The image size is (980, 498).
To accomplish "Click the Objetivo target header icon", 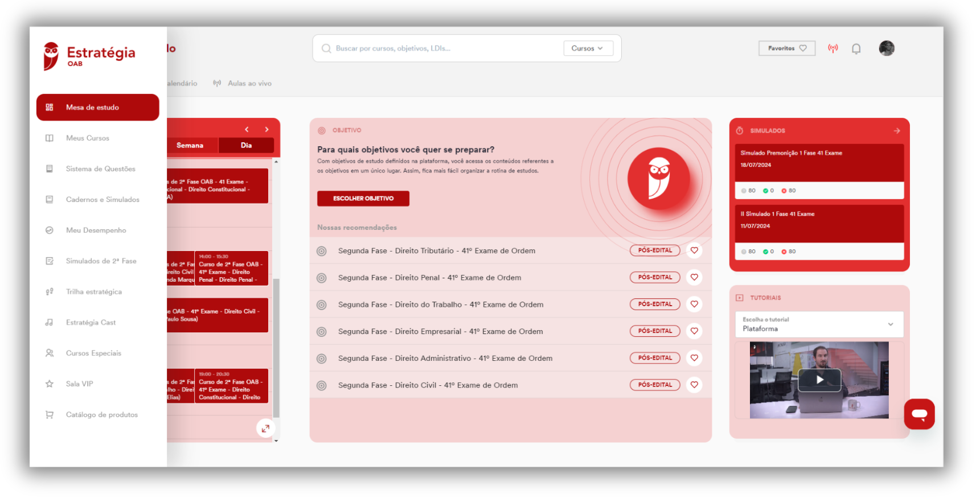I will [322, 130].
